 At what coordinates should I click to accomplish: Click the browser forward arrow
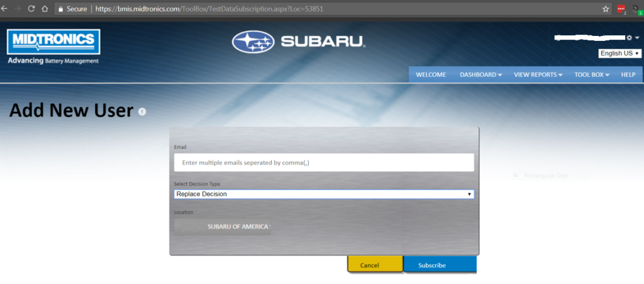click(18, 9)
